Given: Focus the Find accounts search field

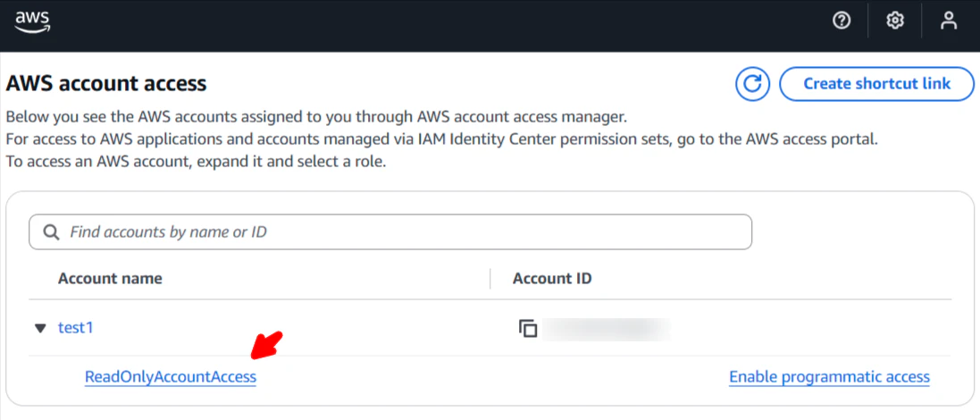Looking at the screenshot, I should coord(390,232).
